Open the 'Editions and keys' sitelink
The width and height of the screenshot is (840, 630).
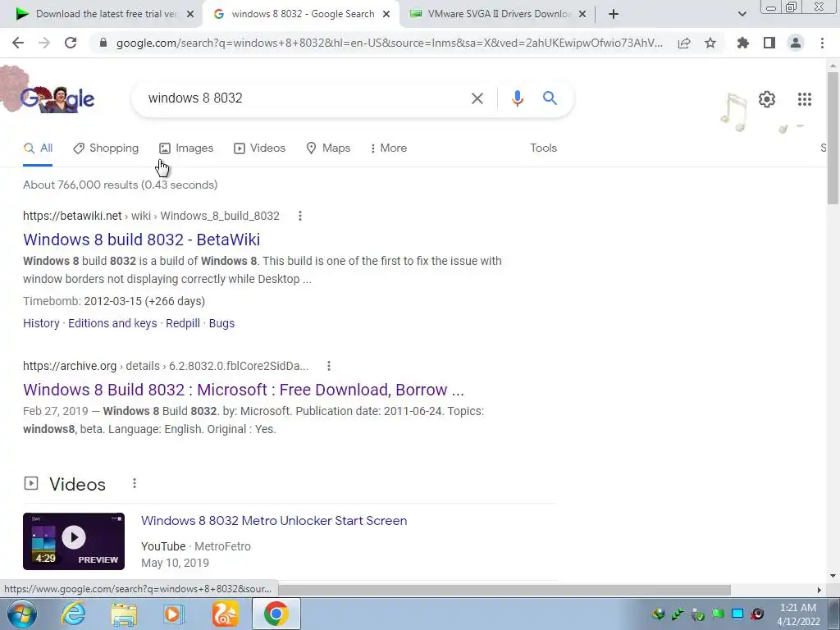click(x=112, y=323)
